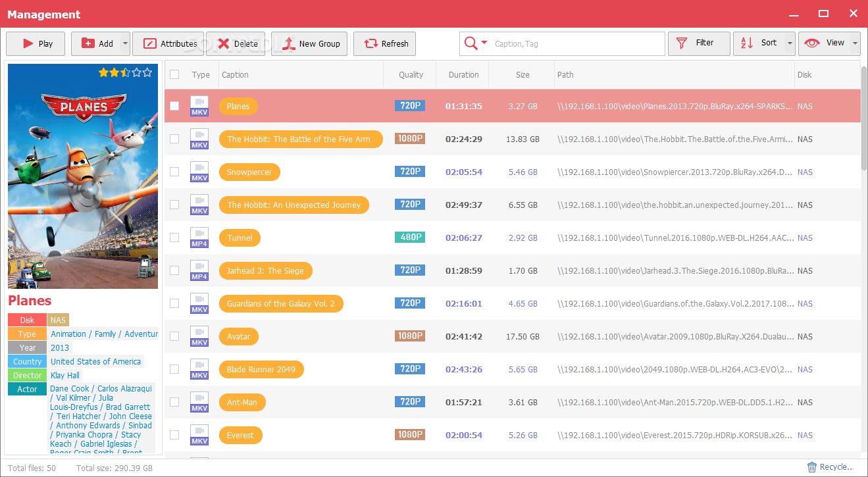Sort by the Type column header
868x477 pixels.
pos(201,74)
